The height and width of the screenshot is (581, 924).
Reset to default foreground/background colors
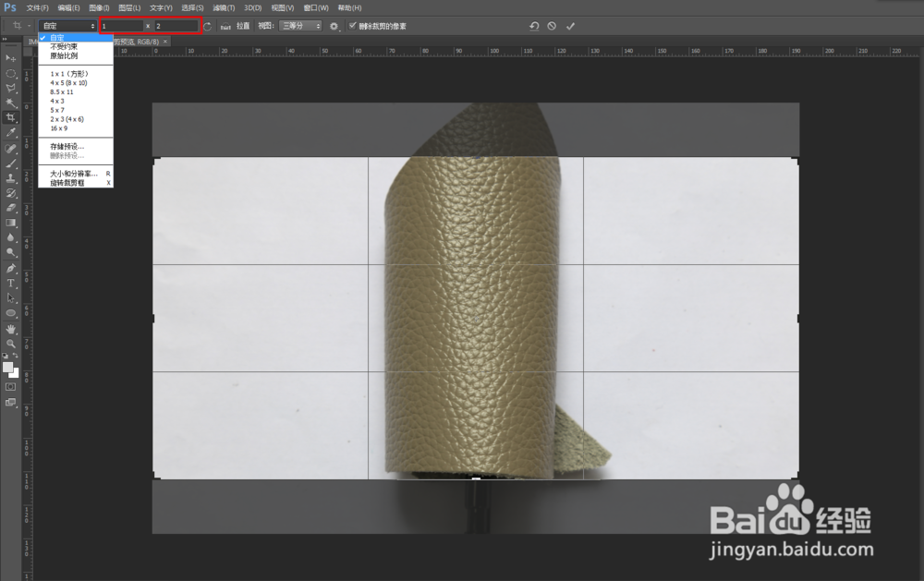pos(6,356)
